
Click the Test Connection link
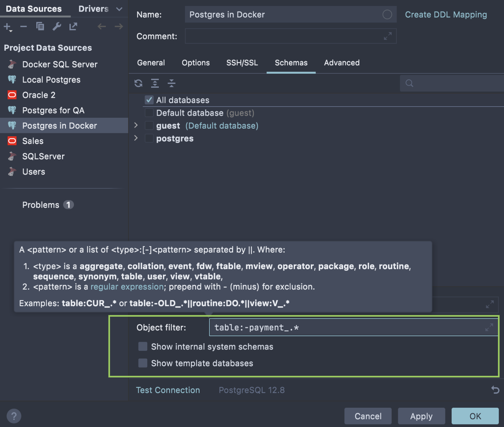click(x=168, y=390)
